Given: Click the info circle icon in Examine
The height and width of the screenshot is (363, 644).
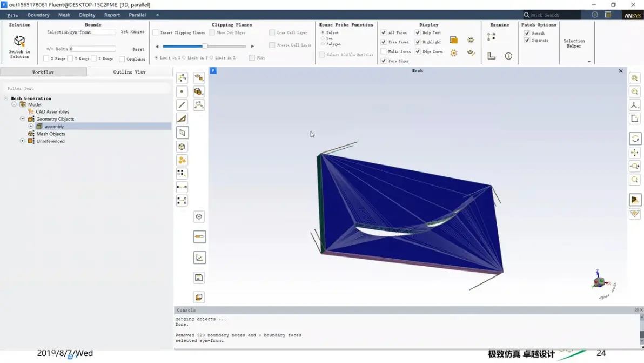Looking at the screenshot, I should 508,56.
